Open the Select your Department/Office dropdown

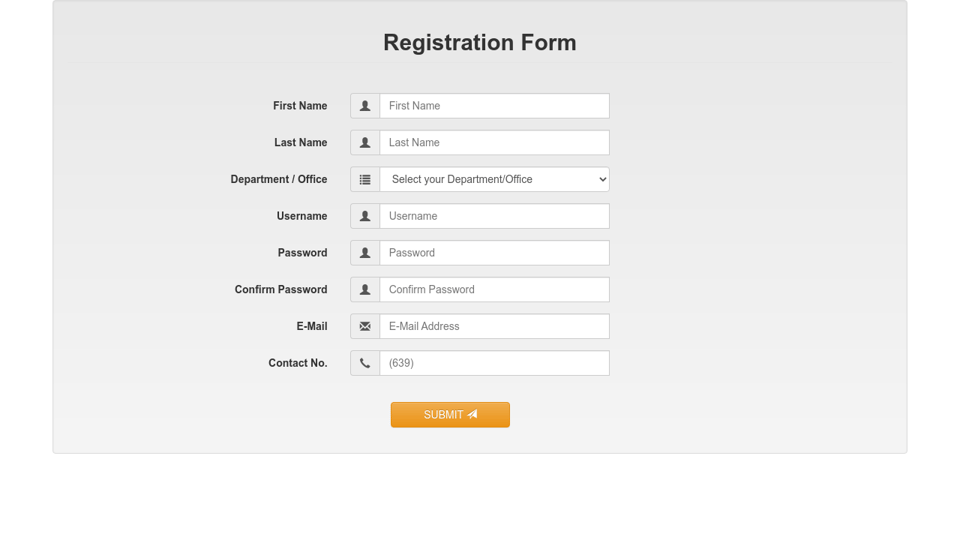(494, 180)
